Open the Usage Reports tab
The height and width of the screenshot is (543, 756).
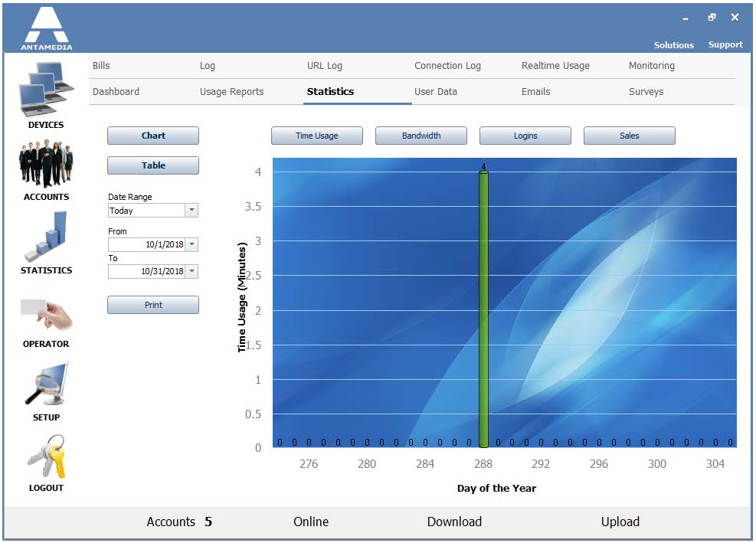(x=231, y=92)
